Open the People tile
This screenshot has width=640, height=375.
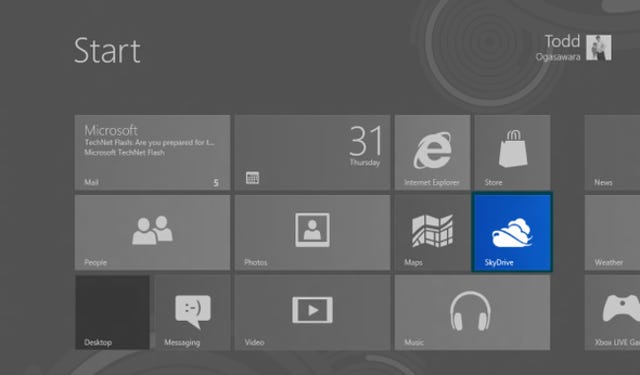point(152,233)
